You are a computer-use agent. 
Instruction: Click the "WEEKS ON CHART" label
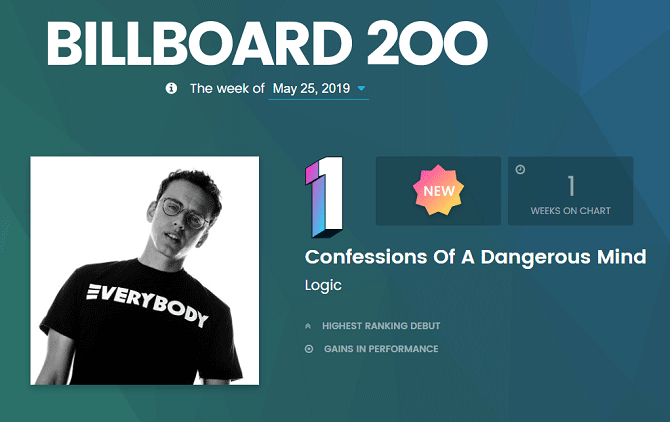tap(570, 211)
